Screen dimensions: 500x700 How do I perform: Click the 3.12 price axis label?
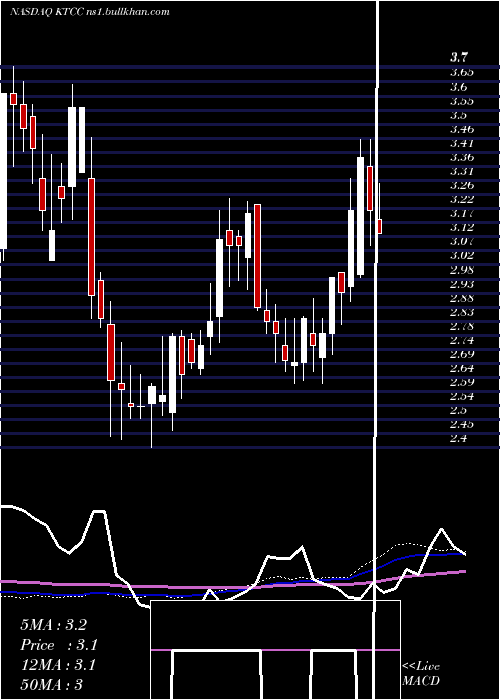[x=462, y=228]
